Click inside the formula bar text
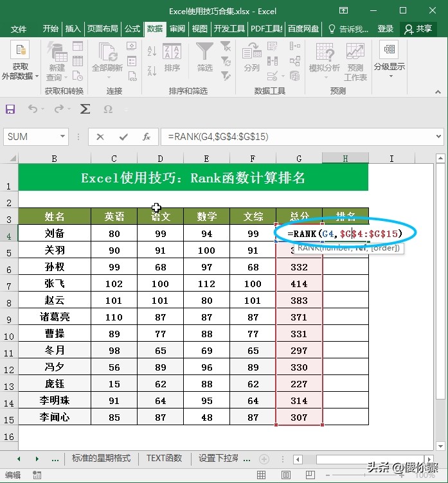The width and height of the screenshot is (448, 483). (x=218, y=136)
